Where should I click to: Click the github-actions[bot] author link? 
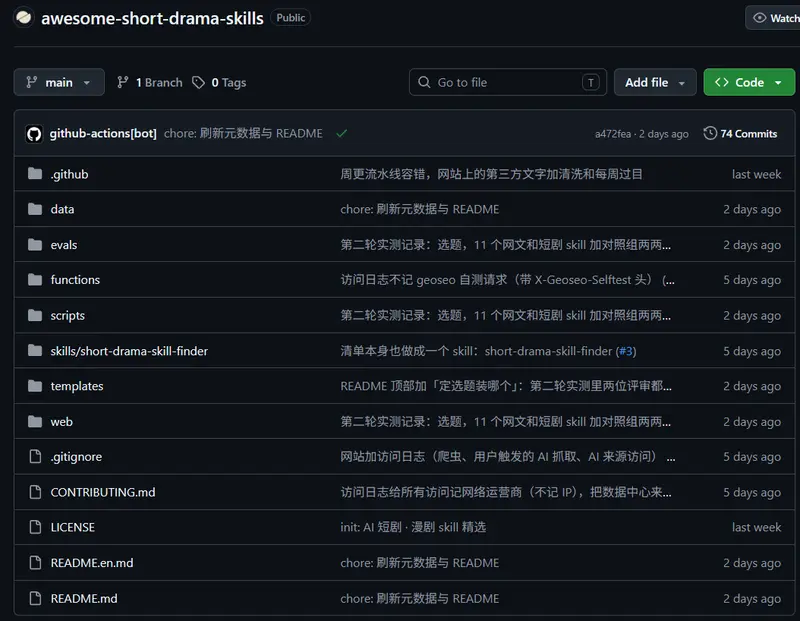coord(103,133)
